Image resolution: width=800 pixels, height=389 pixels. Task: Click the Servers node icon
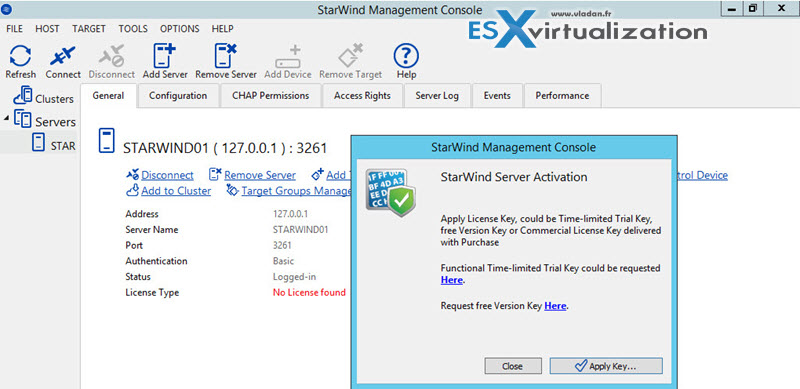pos(23,119)
